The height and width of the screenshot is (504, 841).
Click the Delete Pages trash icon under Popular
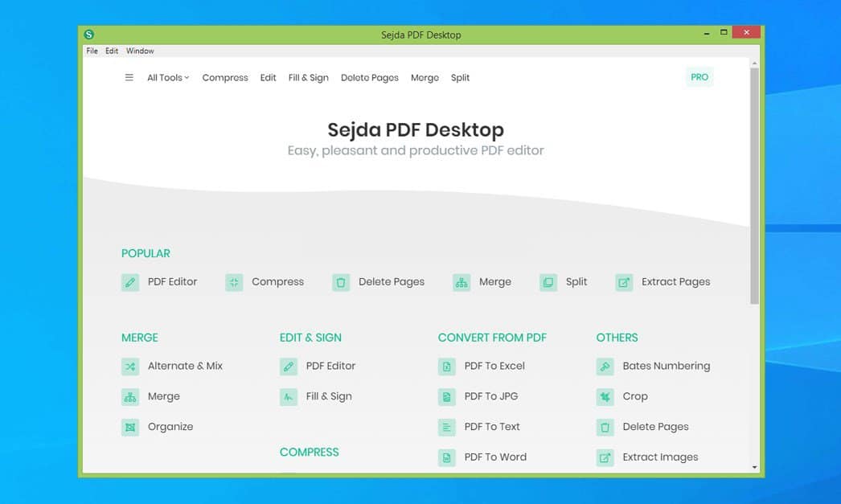pos(341,282)
